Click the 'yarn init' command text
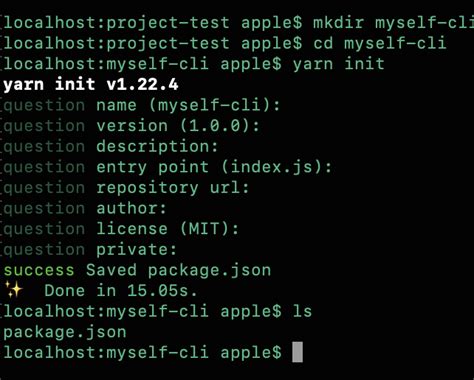Screen dimensions: 474x380 point(338,64)
